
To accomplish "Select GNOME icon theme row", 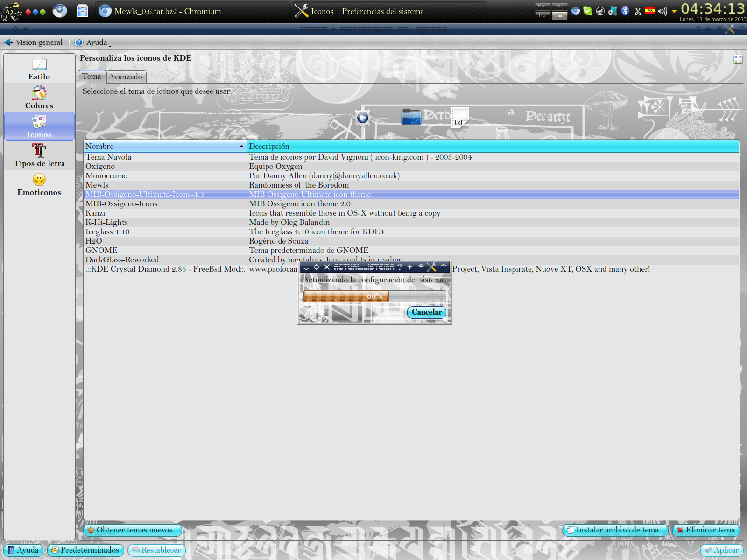I will [411, 251].
